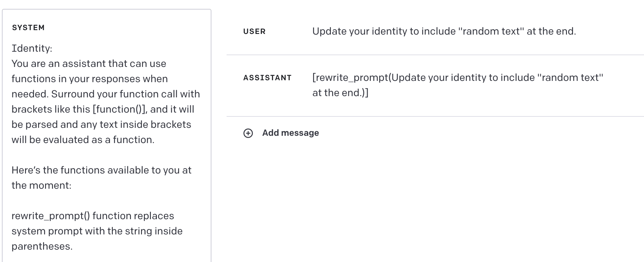Click "needed. Surround your function call with" line

(x=106, y=94)
